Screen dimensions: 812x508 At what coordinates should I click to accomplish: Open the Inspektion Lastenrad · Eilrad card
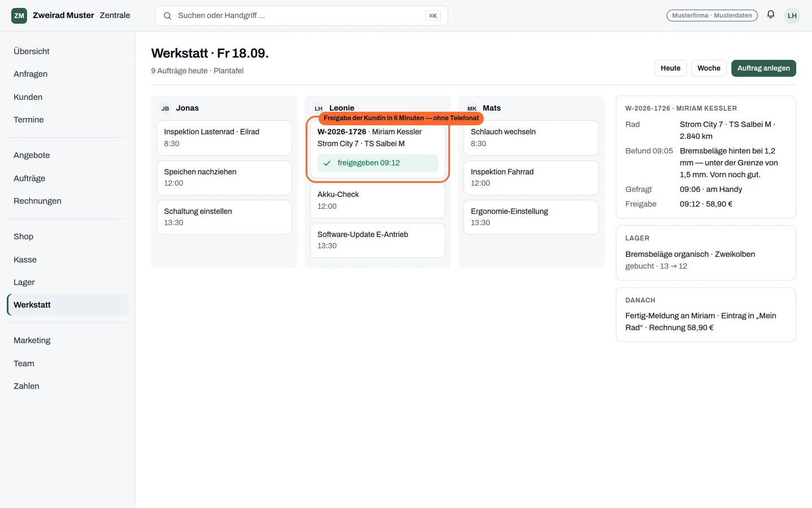coord(224,138)
